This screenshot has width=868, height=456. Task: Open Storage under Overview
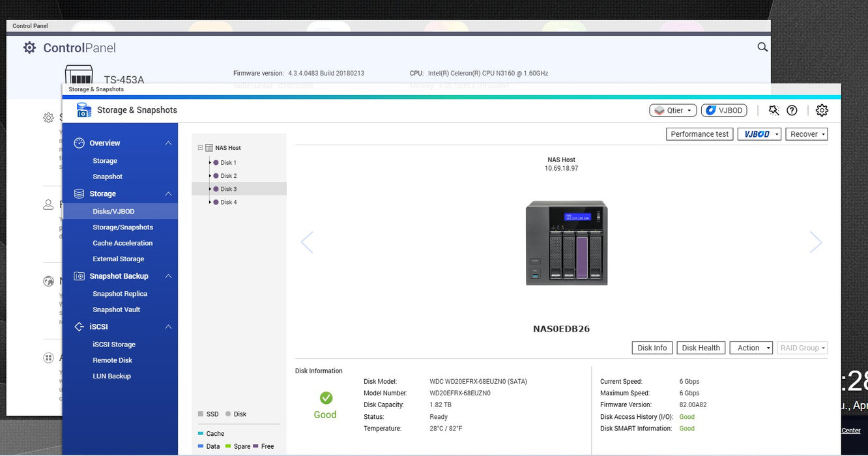point(105,161)
